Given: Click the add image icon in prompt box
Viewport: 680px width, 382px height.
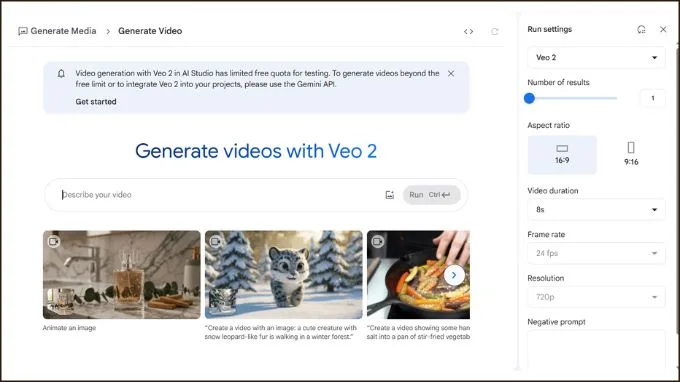Looking at the screenshot, I should pos(389,195).
